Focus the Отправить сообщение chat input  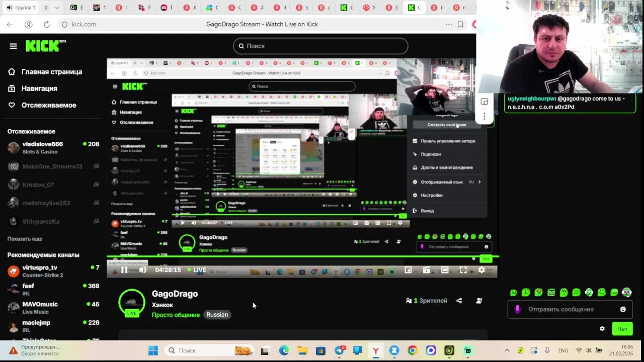pos(570,309)
